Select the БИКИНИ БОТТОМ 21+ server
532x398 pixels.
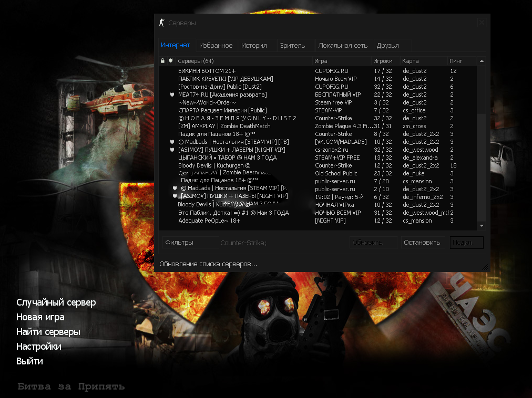[x=207, y=71]
